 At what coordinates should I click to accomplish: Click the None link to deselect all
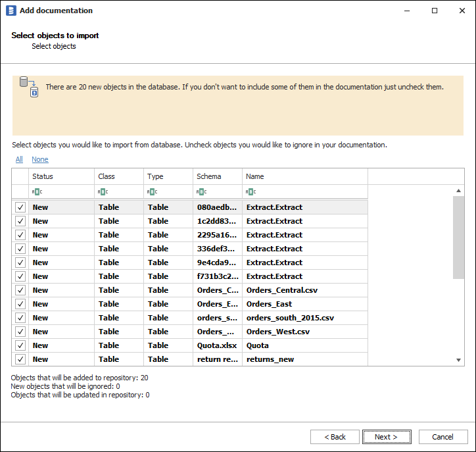click(39, 159)
